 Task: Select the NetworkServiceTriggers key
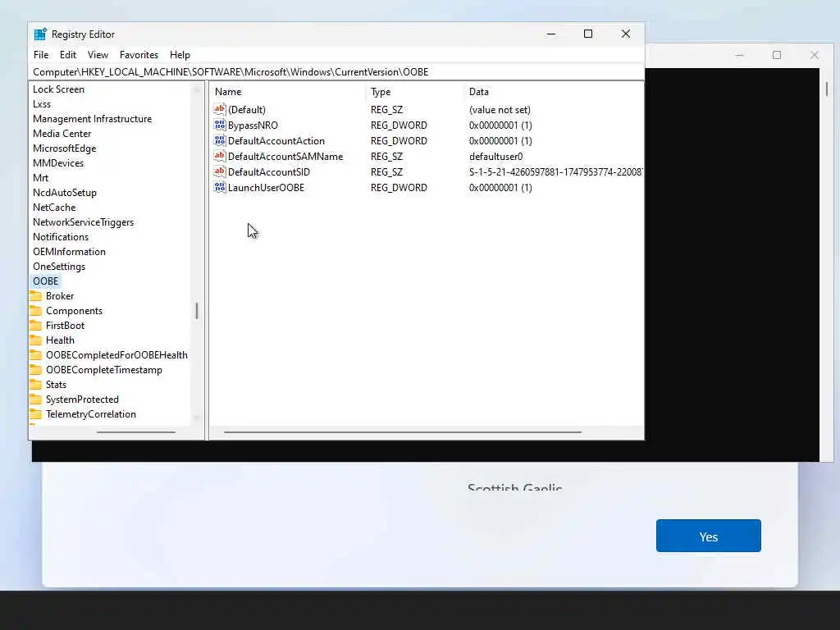pyautogui.click(x=83, y=221)
